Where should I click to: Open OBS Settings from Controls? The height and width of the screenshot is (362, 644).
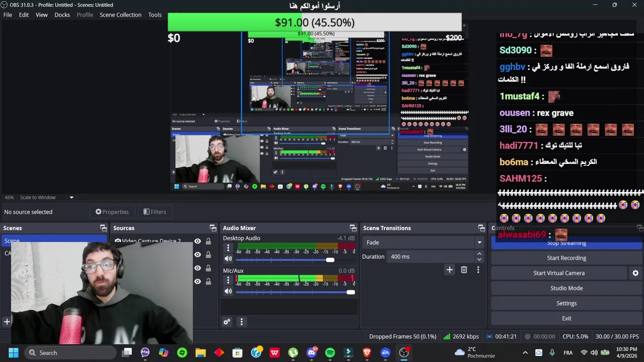tap(567, 303)
